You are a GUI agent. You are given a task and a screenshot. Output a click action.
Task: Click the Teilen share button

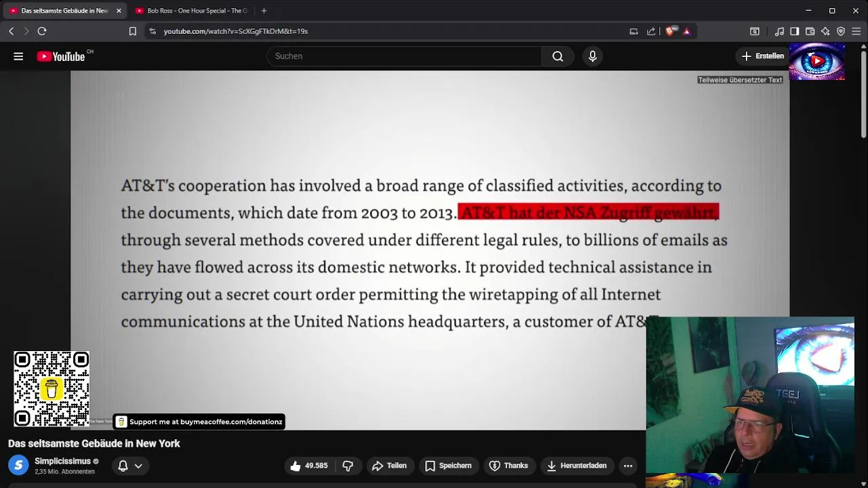point(389,466)
